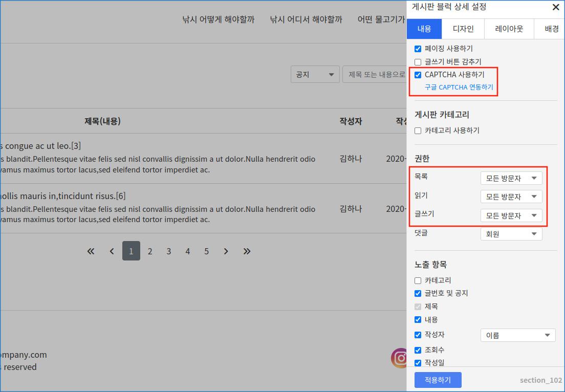
Task: Enable 카테고리 사용하기 checkbox
Action: 418,130
